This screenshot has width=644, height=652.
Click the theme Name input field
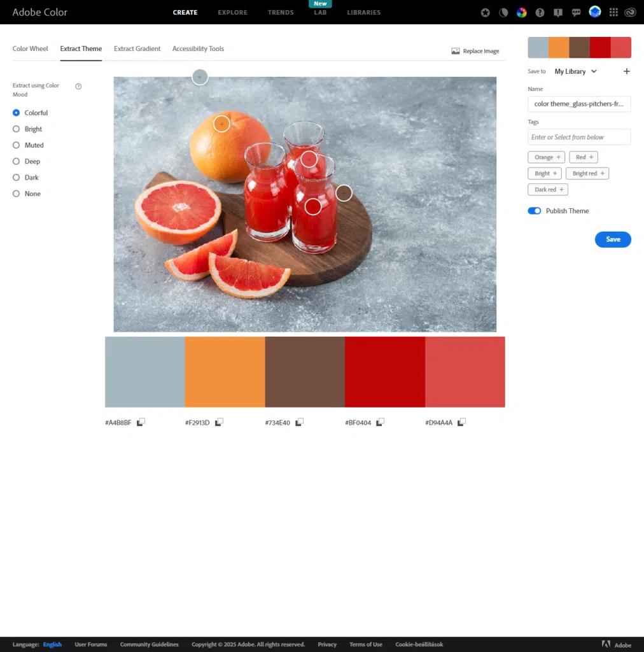click(x=579, y=104)
